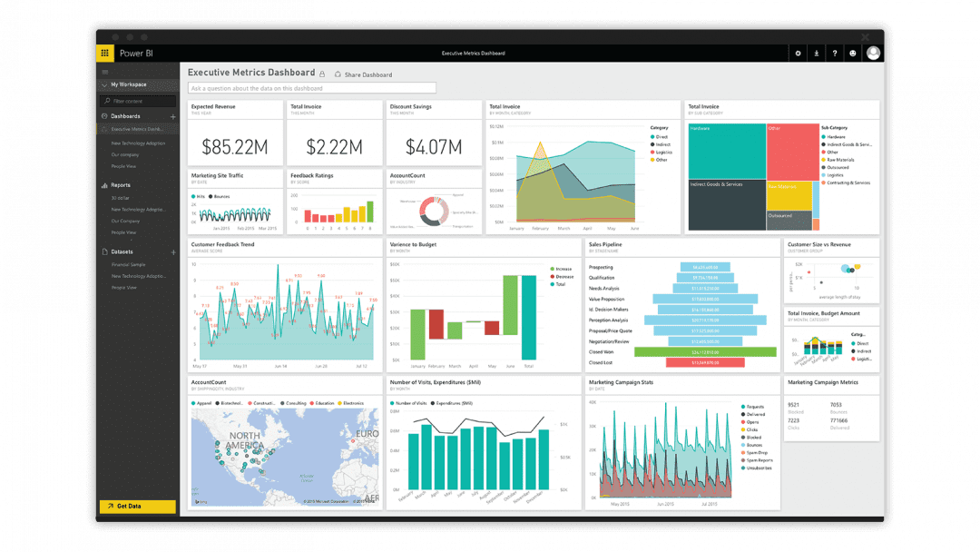Click the Reports chart icon in sidebar
The width and height of the screenshot is (980, 552).
point(103,185)
